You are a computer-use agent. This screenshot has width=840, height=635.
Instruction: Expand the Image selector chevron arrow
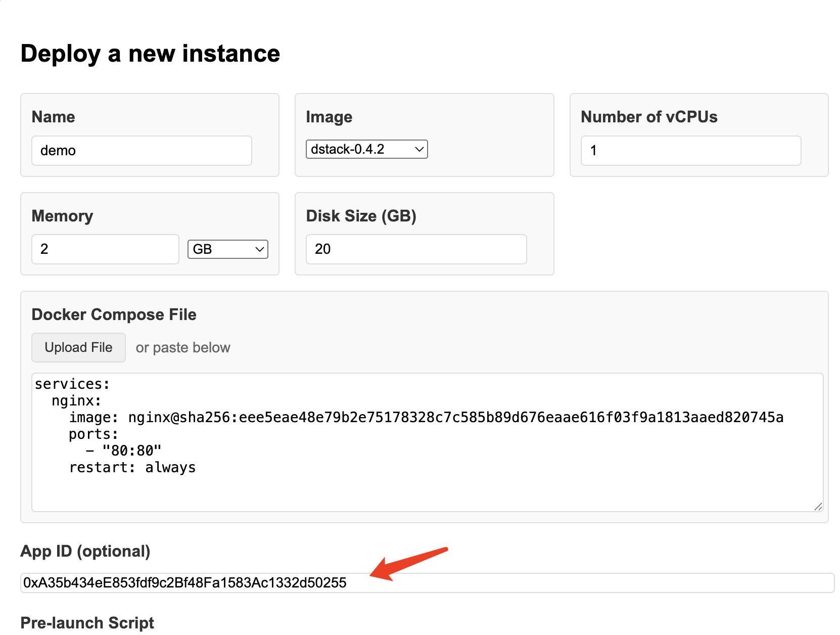[418, 149]
